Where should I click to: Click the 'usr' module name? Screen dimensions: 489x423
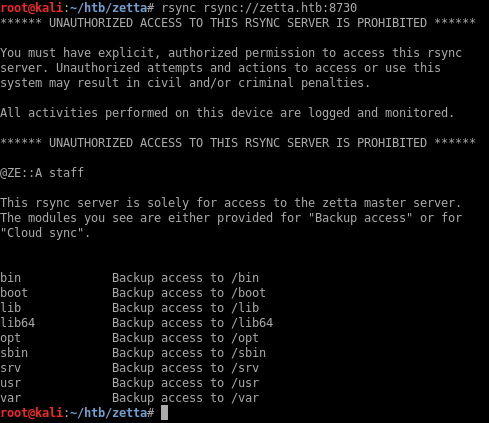tap(10, 383)
